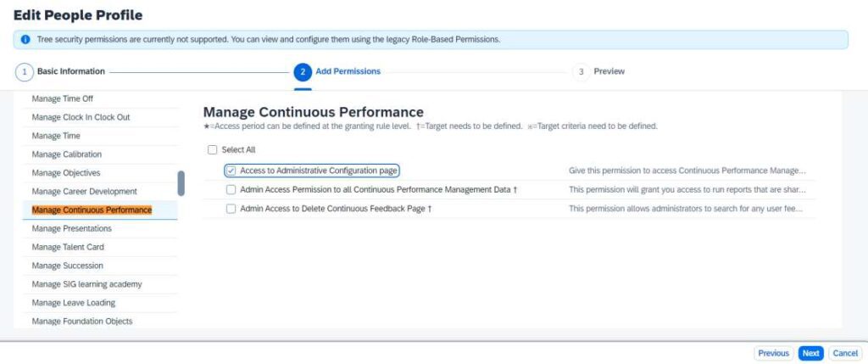Go back with the Previous button
The width and height of the screenshot is (868, 364).
(773, 354)
